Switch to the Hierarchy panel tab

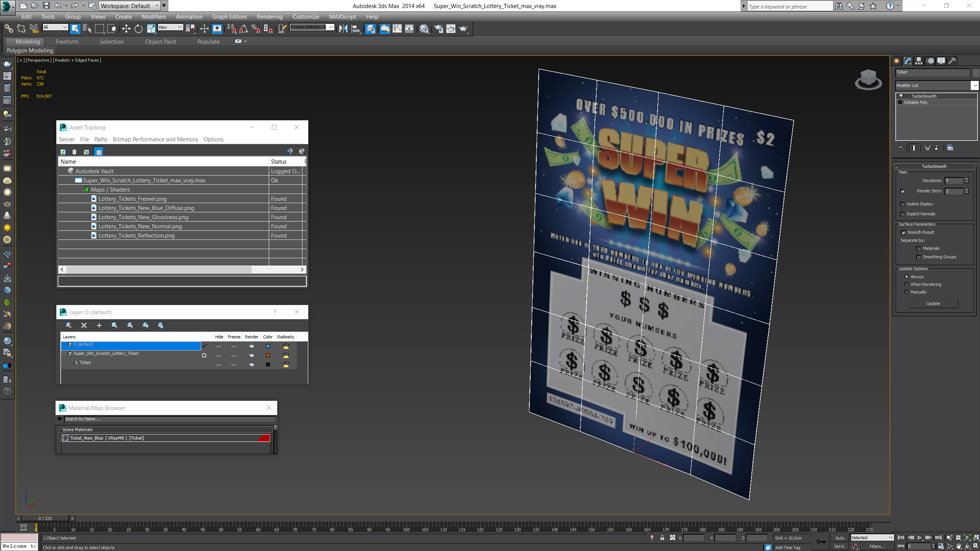pyautogui.click(x=919, y=61)
